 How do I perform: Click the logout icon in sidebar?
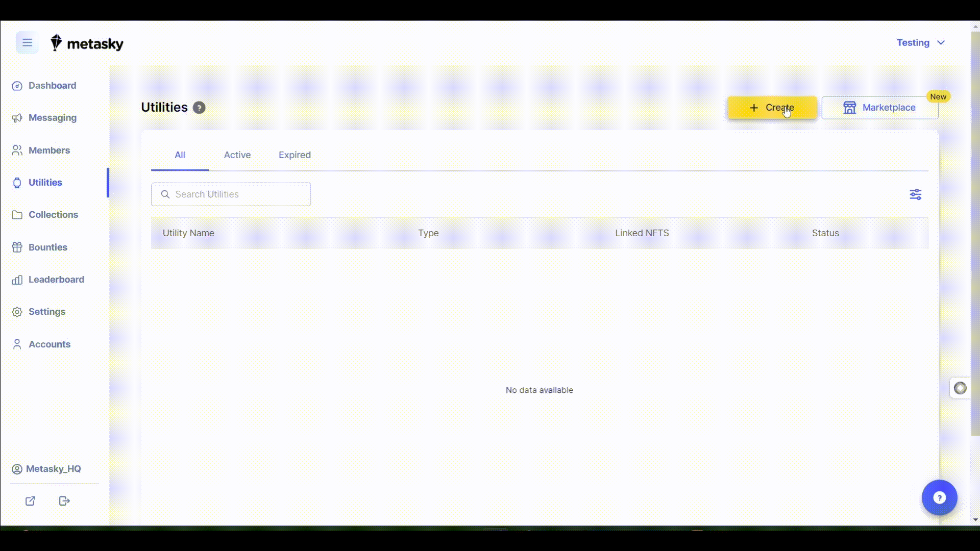point(64,501)
